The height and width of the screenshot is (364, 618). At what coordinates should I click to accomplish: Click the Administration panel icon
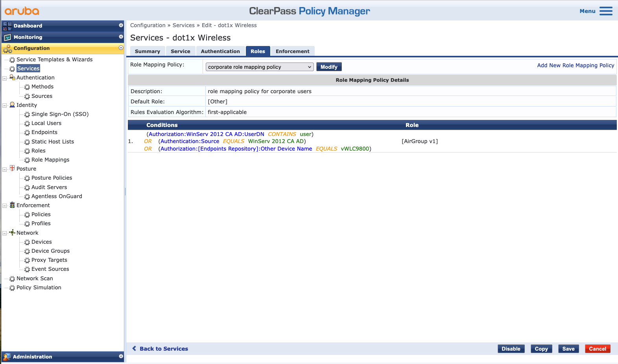7,357
